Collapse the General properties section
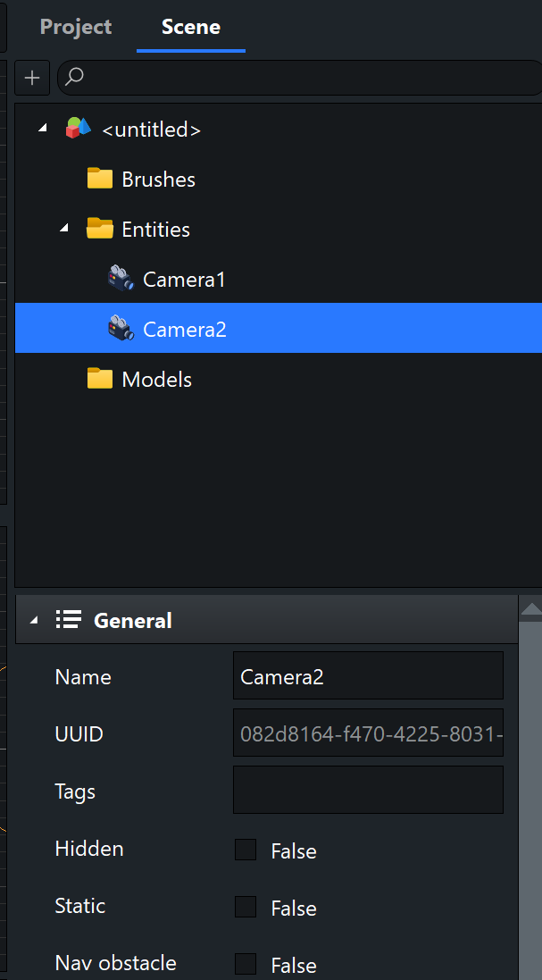The height and width of the screenshot is (980, 542). (x=34, y=620)
